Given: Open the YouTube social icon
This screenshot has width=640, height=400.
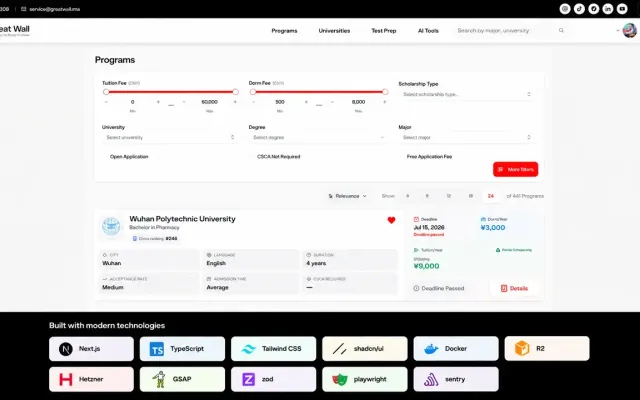Looking at the screenshot, I should (x=622, y=9).
